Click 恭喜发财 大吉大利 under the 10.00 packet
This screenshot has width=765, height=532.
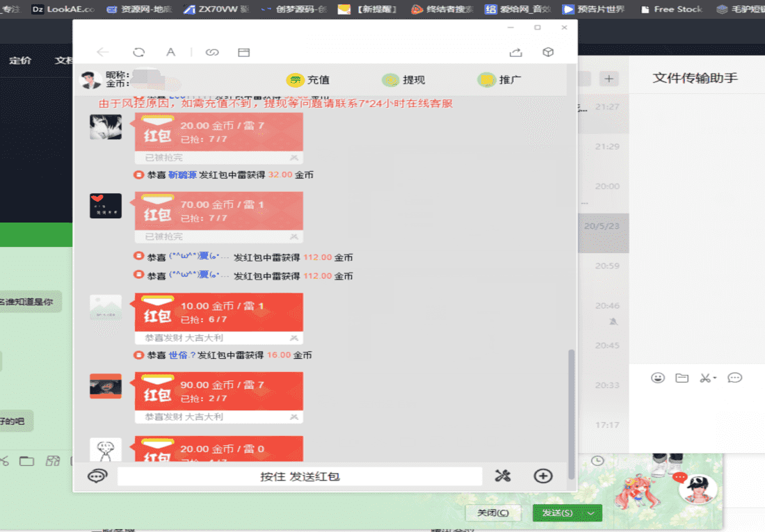[184, 338]
